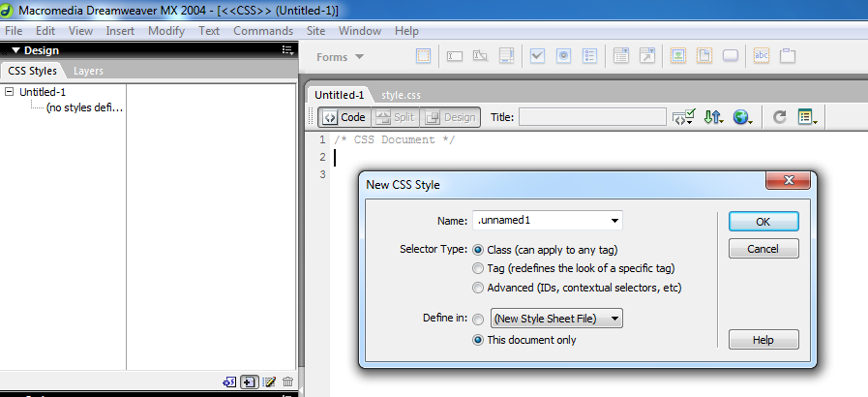Open the Text menu
This screenshot has width=868, height=397.
point(209,31)
